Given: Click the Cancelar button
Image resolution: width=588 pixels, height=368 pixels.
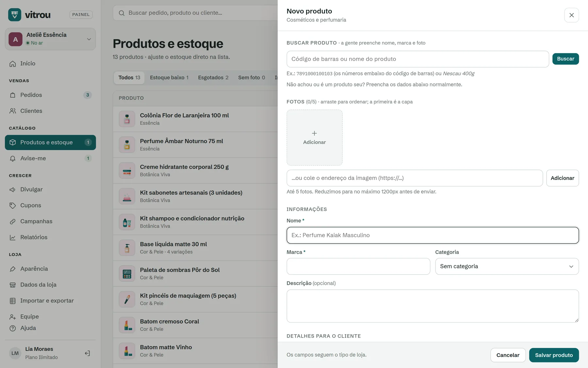Looking at the screenshot, I should tap(508, 355).
